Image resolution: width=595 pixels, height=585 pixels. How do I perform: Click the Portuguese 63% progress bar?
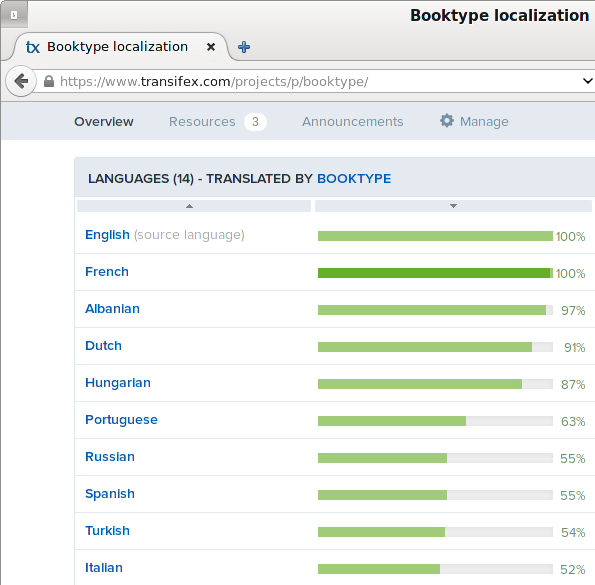435,421
